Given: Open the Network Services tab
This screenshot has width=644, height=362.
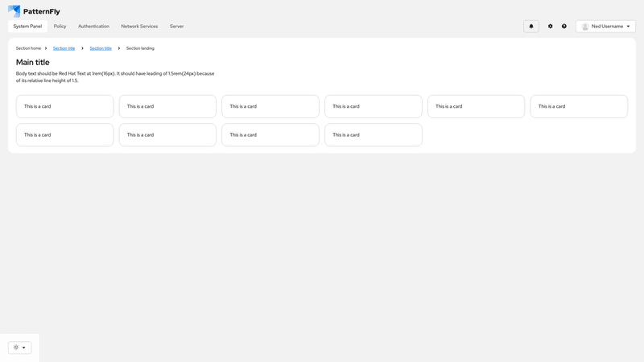Looking at the screenshot, I should 139,27.
